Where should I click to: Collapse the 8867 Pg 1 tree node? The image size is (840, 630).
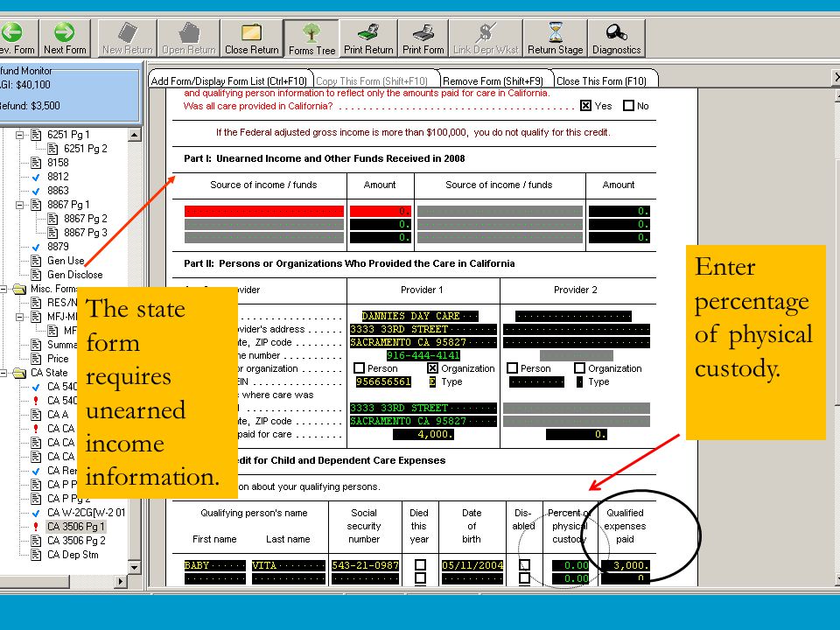click(20, 205)
